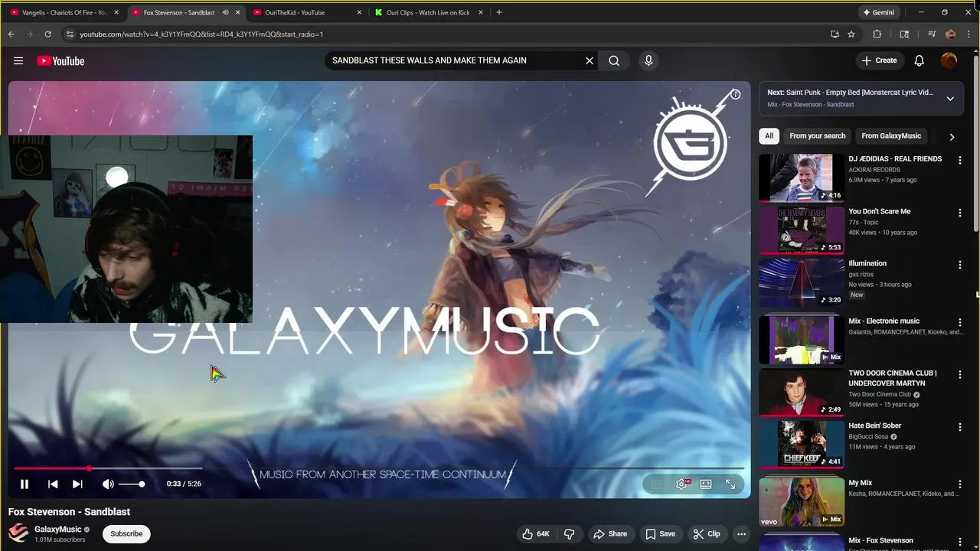Viewport: 980px width, 551px height.
Task: Close the Vangelis browser tab
Action: tap(116, 12)
